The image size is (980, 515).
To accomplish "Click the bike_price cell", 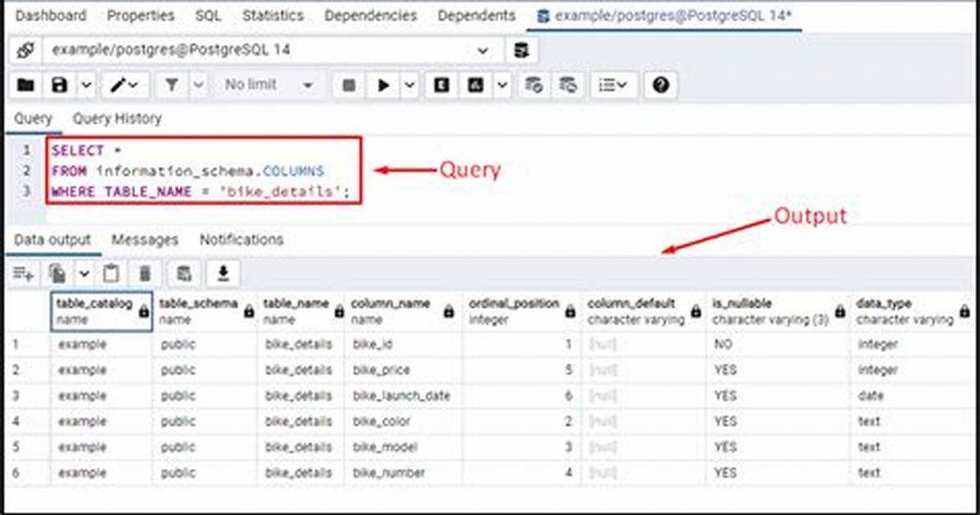I will [403, 370].
